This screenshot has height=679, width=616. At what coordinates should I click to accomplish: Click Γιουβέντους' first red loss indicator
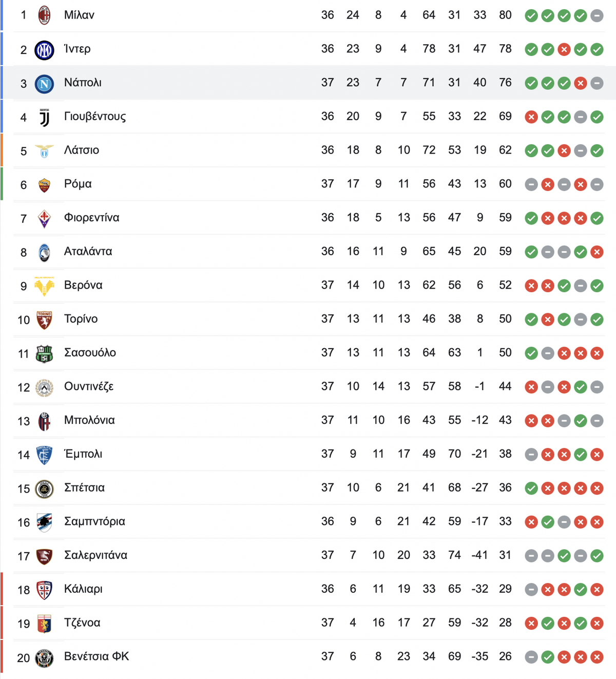tap(531, 117)
